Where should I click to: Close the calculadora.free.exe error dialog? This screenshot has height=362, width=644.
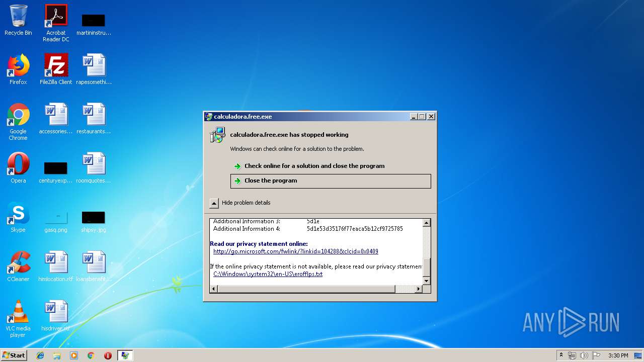(431, 117)
